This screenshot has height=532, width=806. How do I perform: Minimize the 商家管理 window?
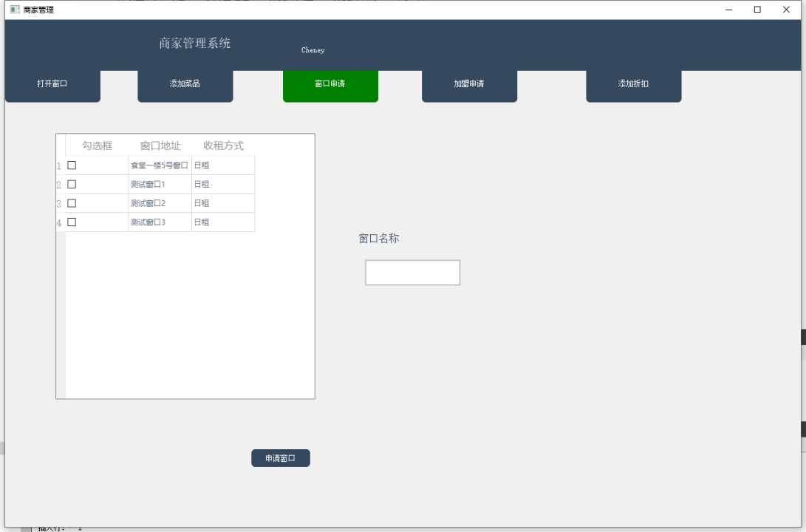(729, 10)
